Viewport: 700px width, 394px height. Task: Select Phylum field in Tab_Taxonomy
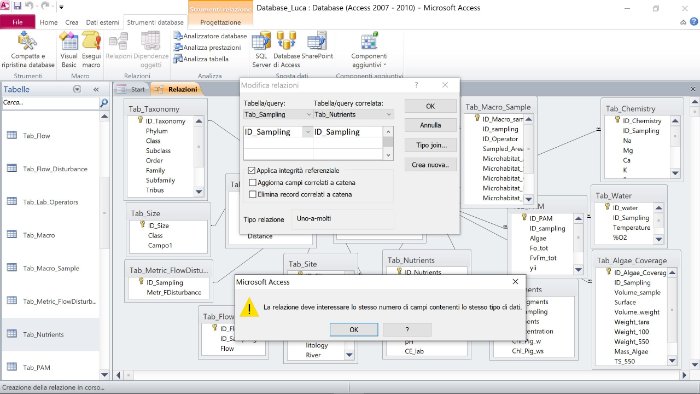click(156, 131)
